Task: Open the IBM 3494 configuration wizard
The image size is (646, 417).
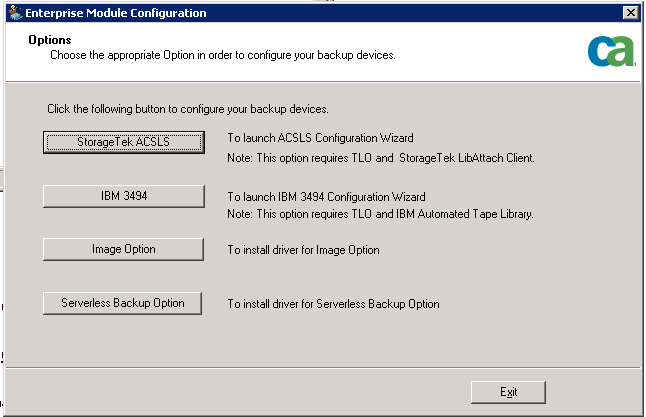Action: [124, 196]
